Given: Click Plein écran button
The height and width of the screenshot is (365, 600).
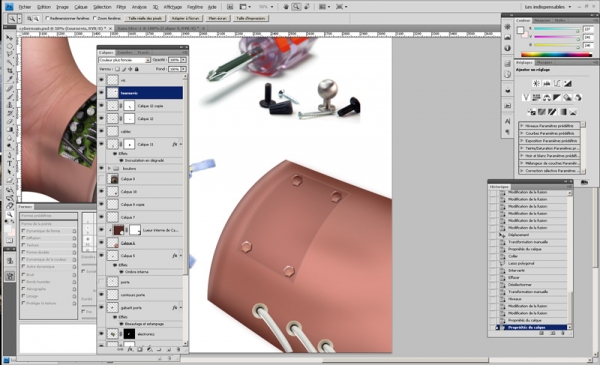Looking at the screenshot, I should point(217,18).
